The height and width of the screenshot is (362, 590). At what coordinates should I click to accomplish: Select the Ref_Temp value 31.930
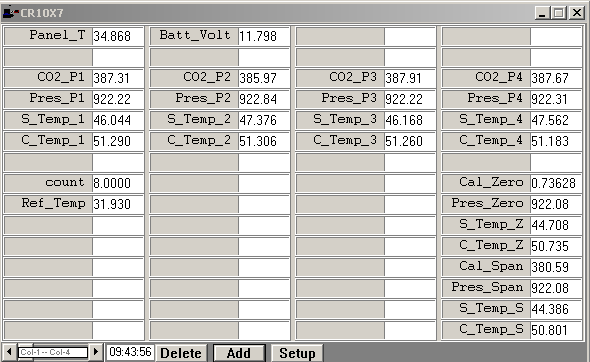118,204
